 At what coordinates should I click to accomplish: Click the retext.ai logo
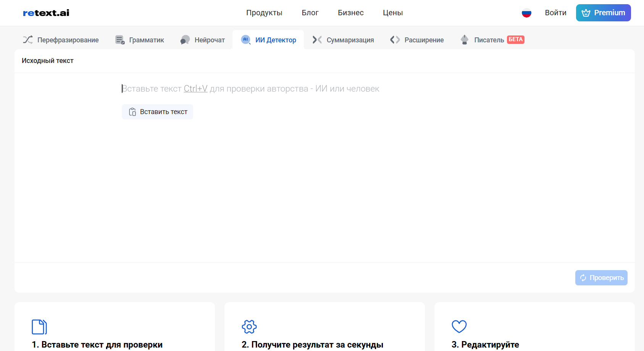click(46, 13)
